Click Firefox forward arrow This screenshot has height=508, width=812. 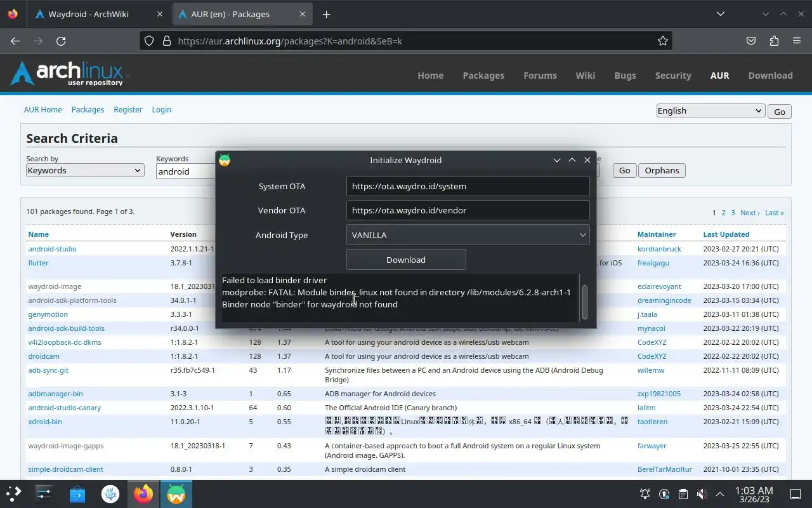(x=38, y=41)
